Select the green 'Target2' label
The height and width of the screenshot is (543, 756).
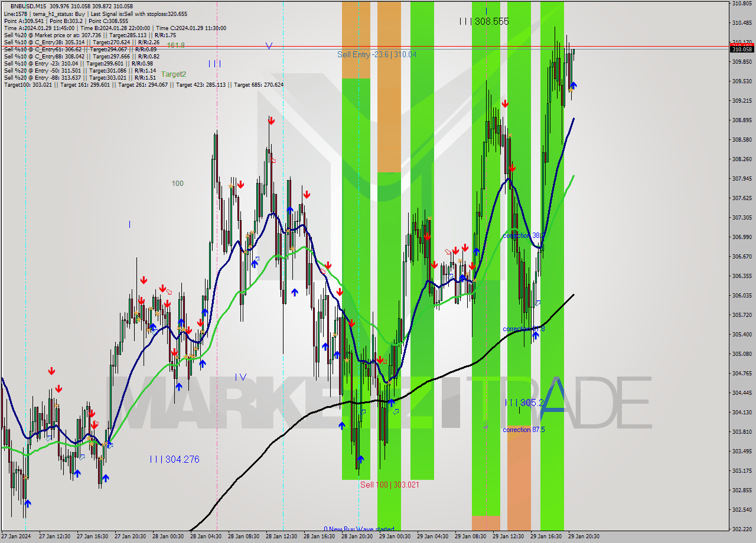point(174,74)
